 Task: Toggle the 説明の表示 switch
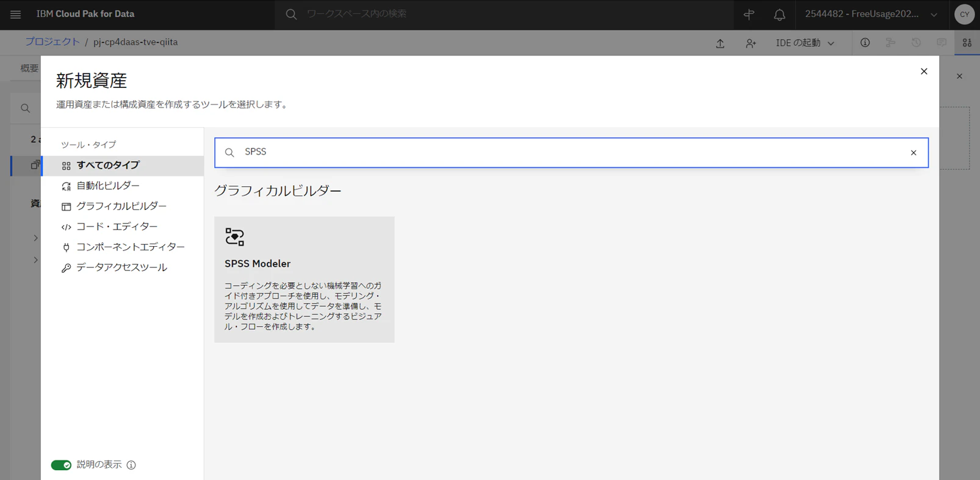pyautogui.click(x=61, y=465)
